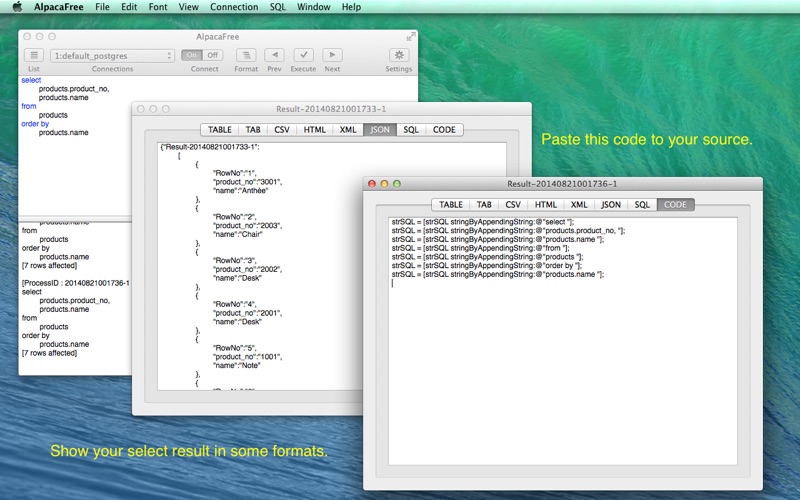Execute the query with the checkmark icon
The height and width of the screenshot is (500, 800).
click(x=304, y=55)
